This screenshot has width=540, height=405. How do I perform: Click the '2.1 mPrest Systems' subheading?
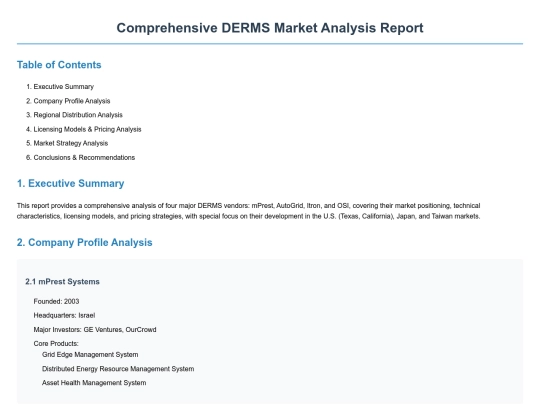click(62, 282)
